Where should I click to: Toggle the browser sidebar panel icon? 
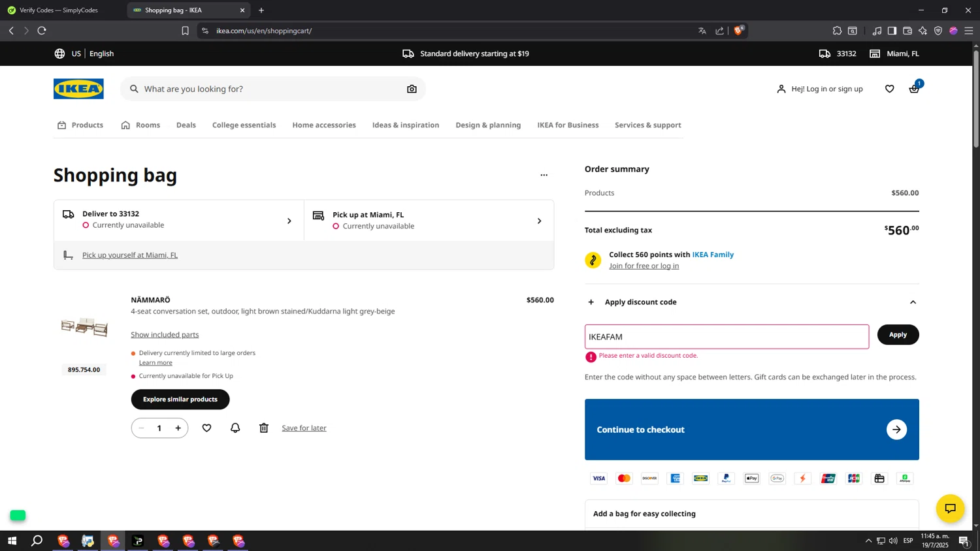tap(892, 31)
